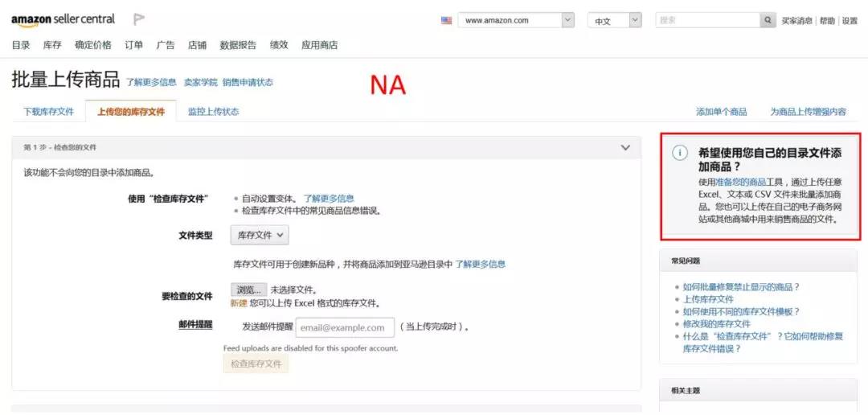Open the 应用商店 menu

319,45
